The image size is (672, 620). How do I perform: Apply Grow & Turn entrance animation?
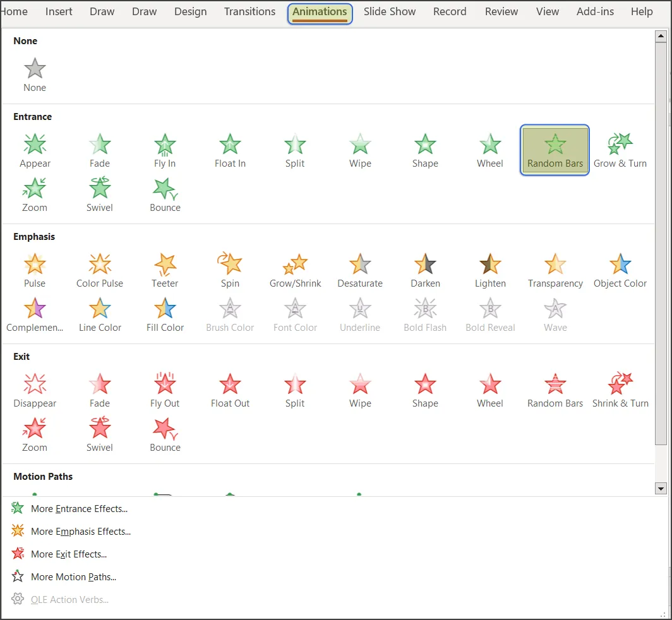[620, 150]
